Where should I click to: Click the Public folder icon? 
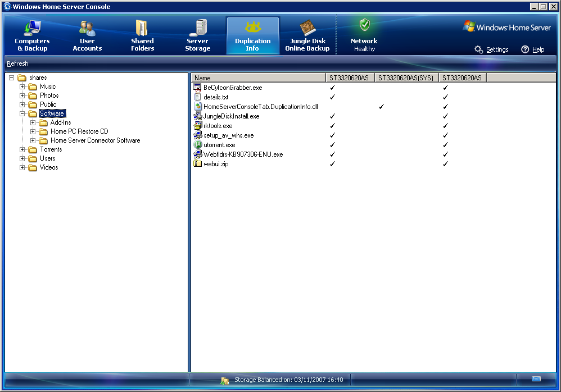(33, 104)
